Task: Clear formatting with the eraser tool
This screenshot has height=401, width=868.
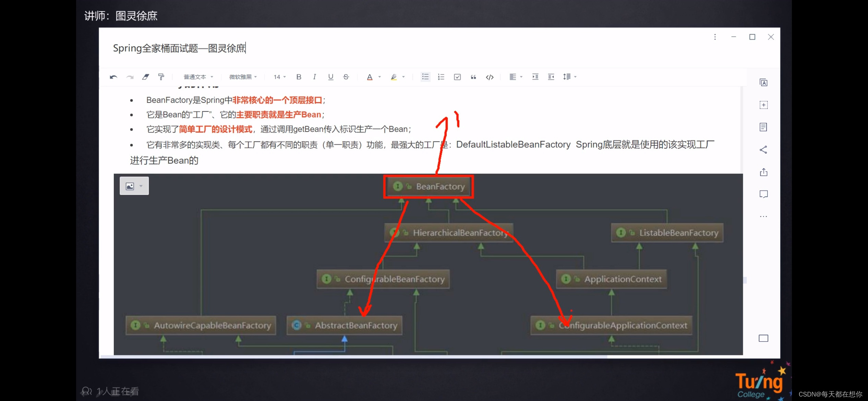Action: (x=146, y=77)
